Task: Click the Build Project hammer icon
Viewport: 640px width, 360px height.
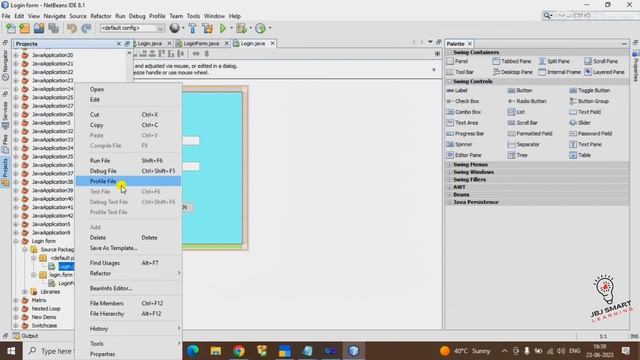Action: 192,28
